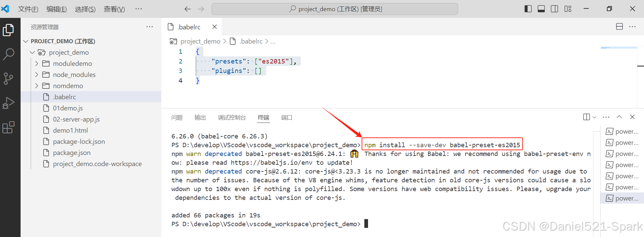This screenshot has height=237, width=644.
Task: Switch to the 调试控制台 panel tab
Action: point(232,117)
